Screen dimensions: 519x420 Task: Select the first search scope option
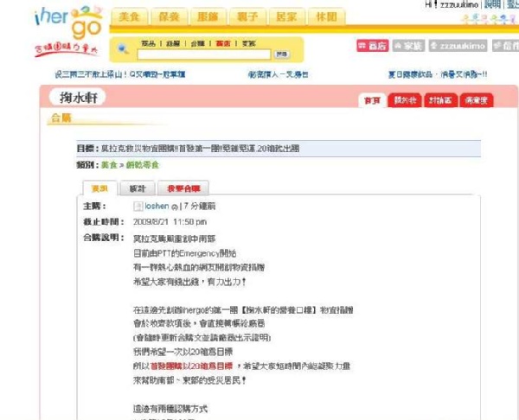[148, 43]
